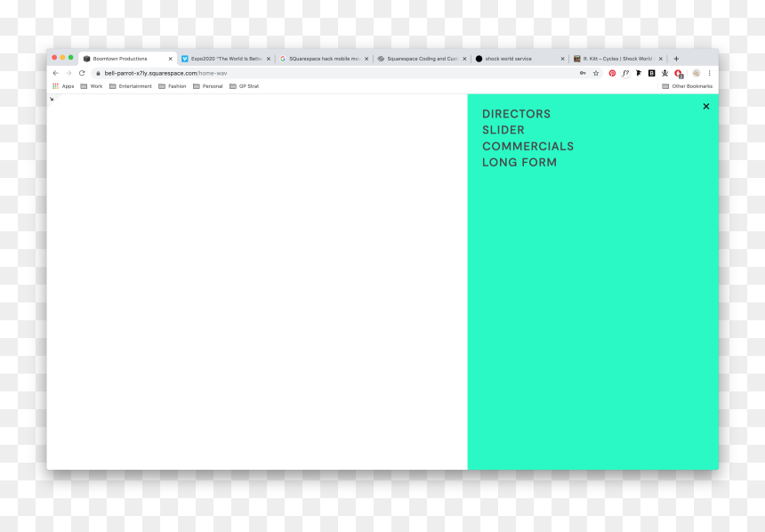Navigate to LONG FORM
The height and width of the screenshot is (532, 765).
pos(519,162)
